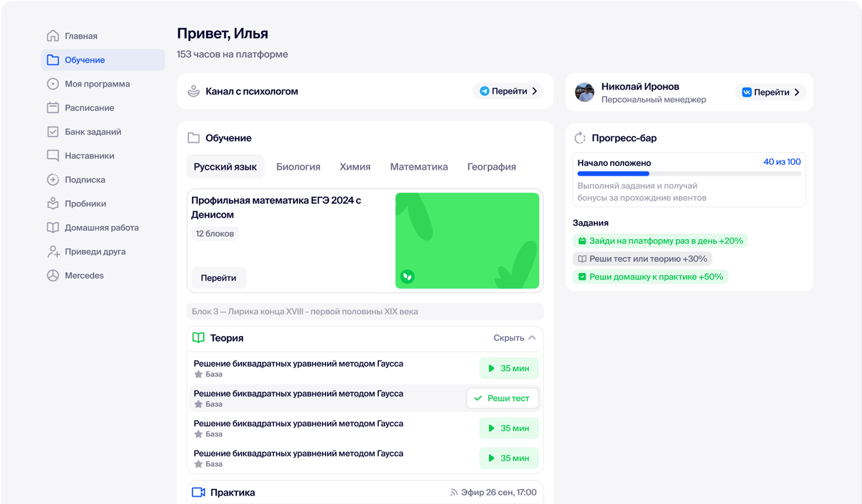Switch to the География tab
This screenshot has width=862, height=504.
click(x=492, y=167)
